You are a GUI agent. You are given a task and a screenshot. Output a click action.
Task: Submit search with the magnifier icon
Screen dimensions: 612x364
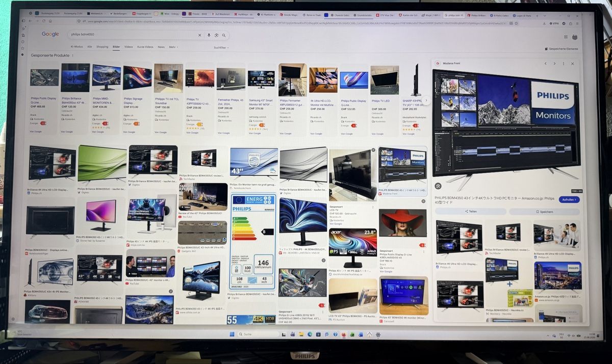(223, 35)
